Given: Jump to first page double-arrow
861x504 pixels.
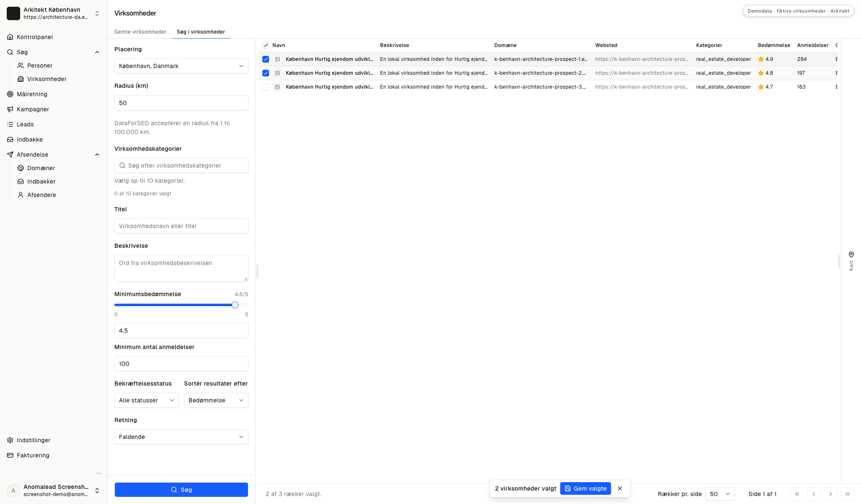Looking at the screenshot, I should click(797, 494).
